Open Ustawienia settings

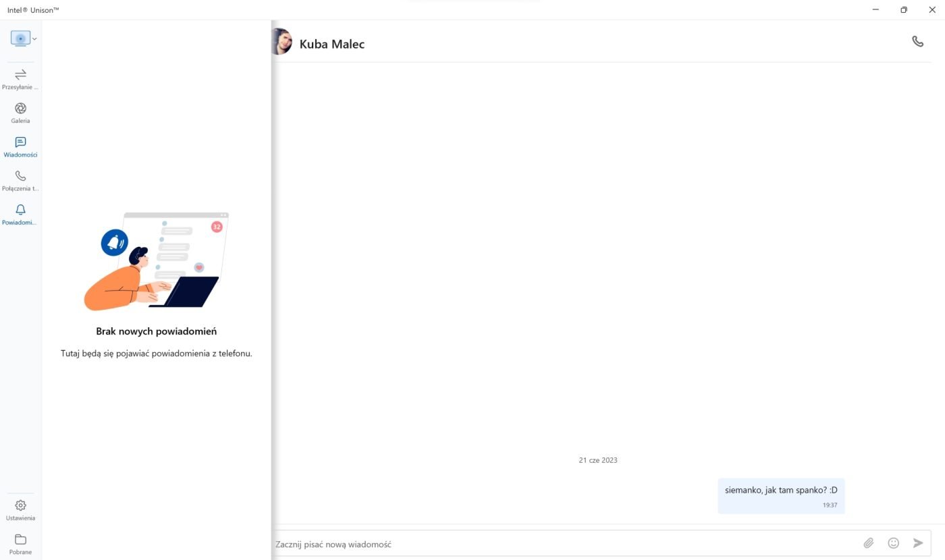point(20,510)
